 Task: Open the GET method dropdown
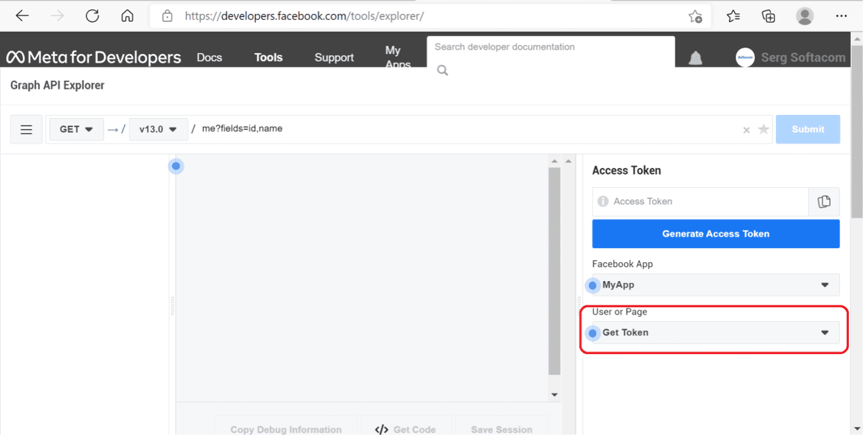76,129
